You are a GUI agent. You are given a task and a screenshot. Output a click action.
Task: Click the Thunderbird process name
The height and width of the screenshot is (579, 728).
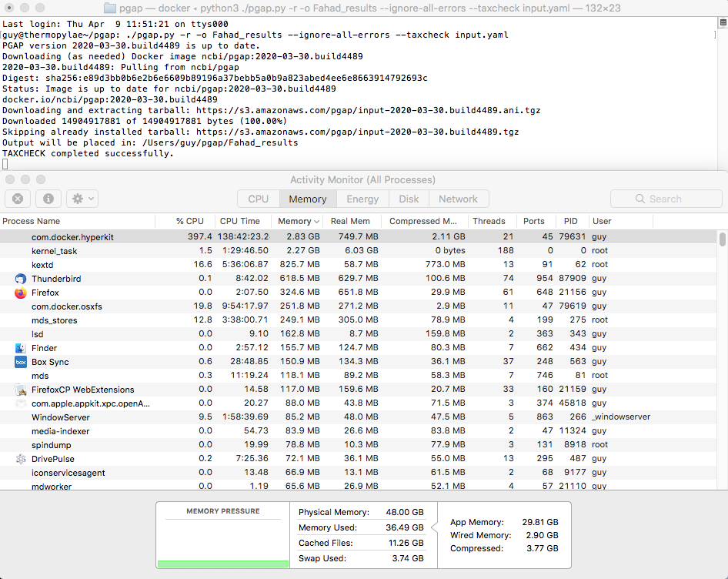point(56,279)
